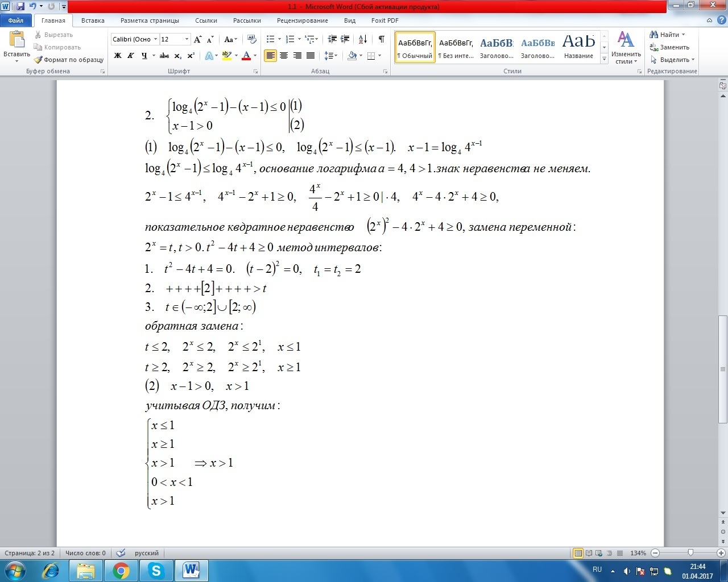The image size is (728, 582).
Task: Launch Google Chrome from taskbar
Action: (121, 571)
